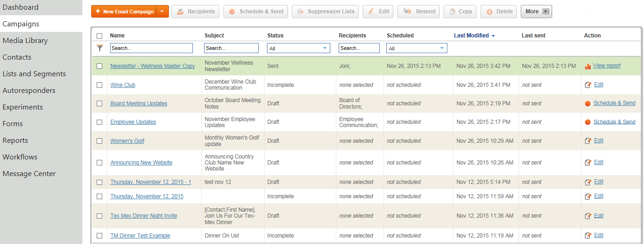644x244 pixels.
Task: Tick the select-all checkbox in header
Action: 99,36
